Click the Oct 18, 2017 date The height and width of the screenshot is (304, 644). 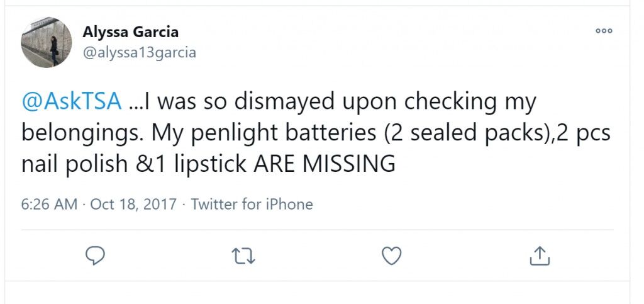[x=133, y=204]
